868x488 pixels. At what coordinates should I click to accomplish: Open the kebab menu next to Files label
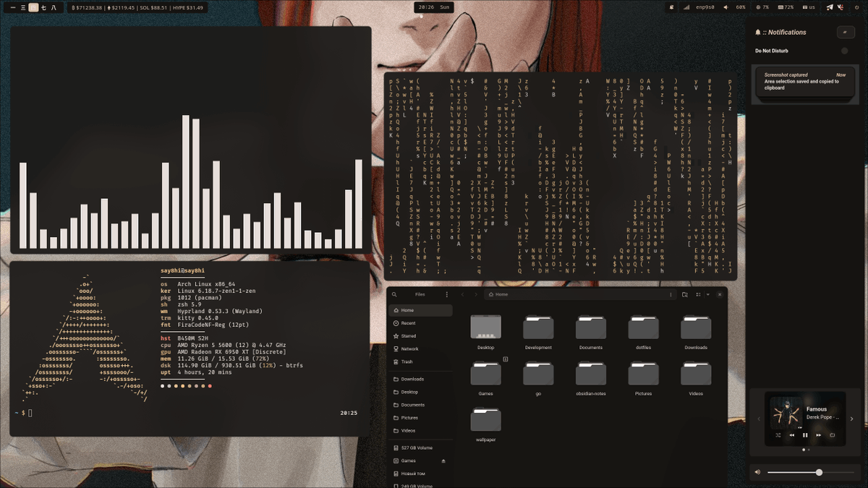pos(446,294)
